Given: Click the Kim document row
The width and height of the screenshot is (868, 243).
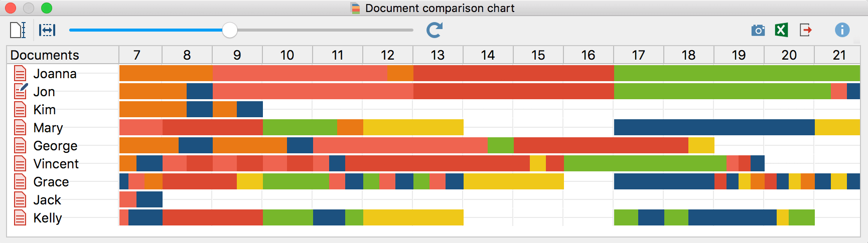Looking at the screenshot, I should pyautogui.click(x=63, y=110).
